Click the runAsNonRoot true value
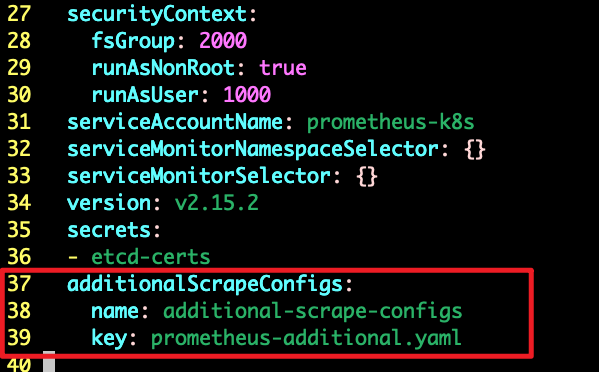This screenshot has width=599, height=372. [x=283, y=68]
